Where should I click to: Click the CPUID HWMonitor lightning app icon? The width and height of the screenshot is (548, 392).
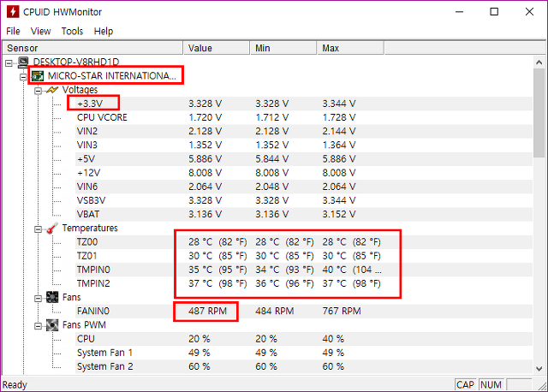coord(13,11)
